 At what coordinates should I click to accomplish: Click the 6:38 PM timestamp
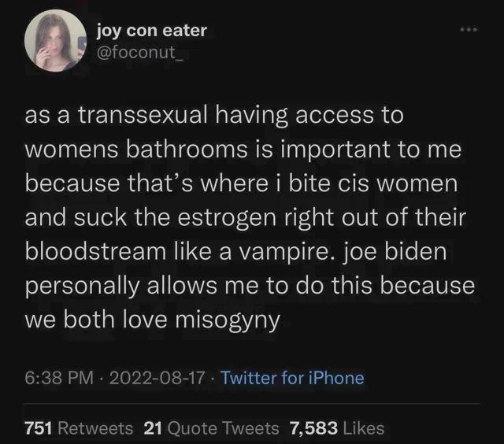(59, 378)
